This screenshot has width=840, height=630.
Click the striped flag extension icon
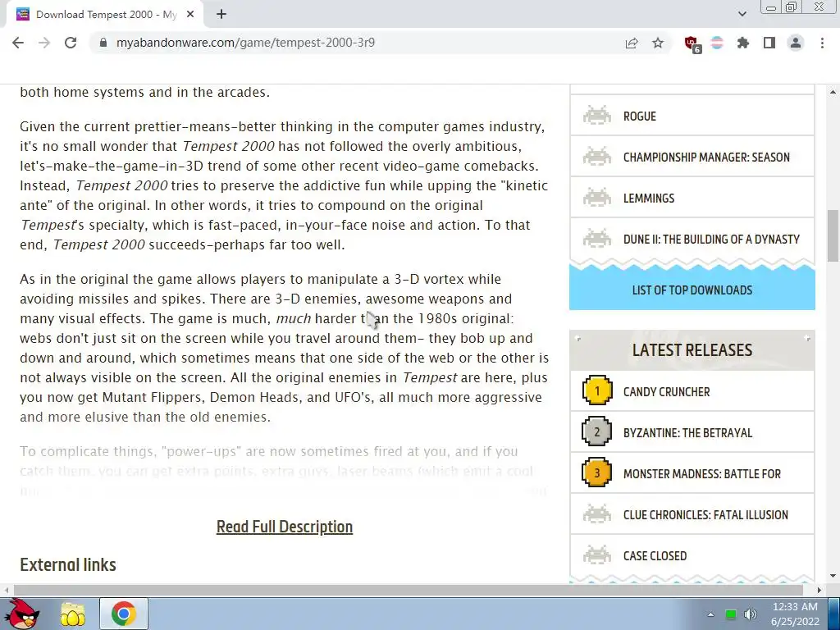[x=717, y=43]
